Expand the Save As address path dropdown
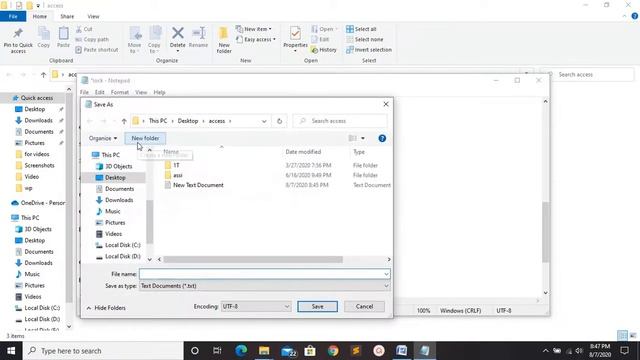640x360 pixels. tap(264, 121)
